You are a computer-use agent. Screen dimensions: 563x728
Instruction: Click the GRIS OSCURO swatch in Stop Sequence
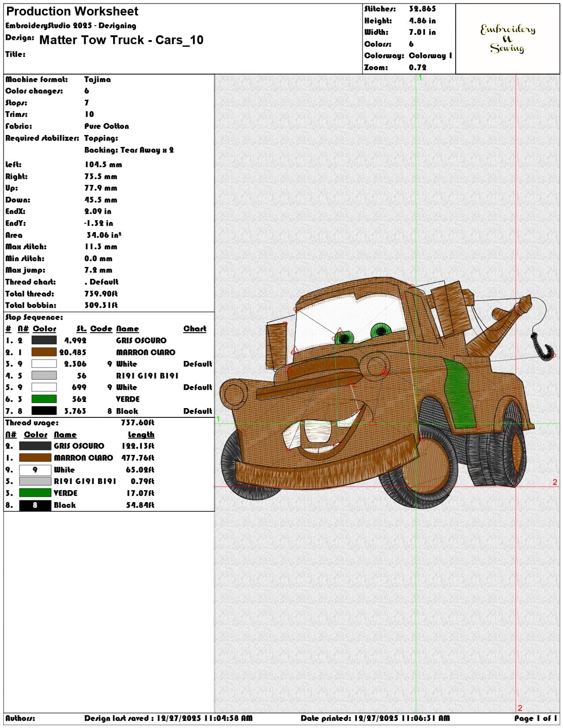[x=44, y=340]
